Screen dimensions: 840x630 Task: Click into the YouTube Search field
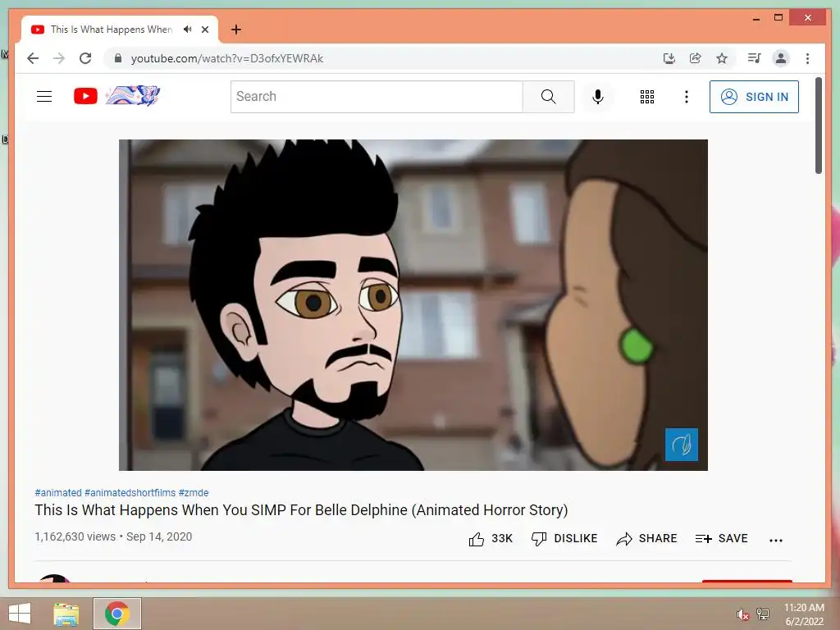tap(377, 97)
